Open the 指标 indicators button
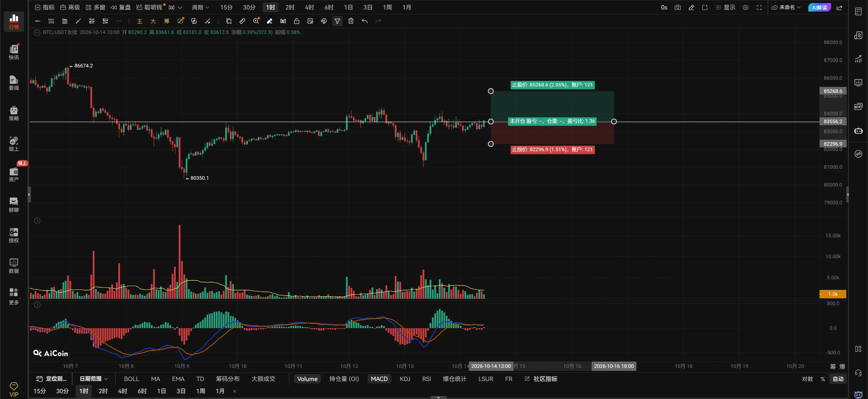 [x=45, y=7]
